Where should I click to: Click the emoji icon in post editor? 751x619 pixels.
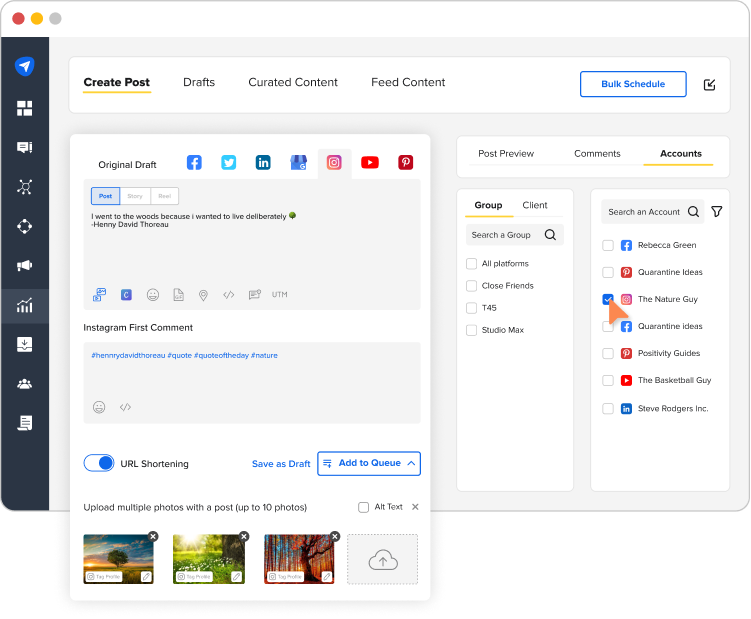tap(153, 295)
